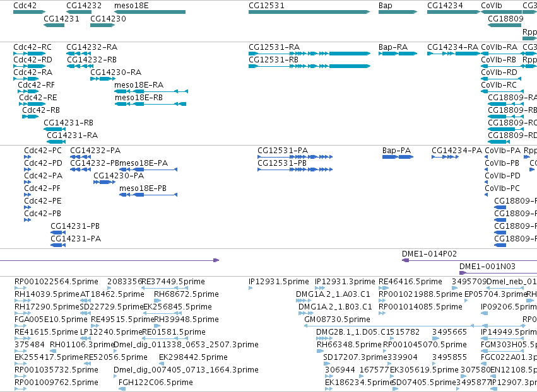Open the Cdc42-RC transcript label
537x392 pixels.
[x=33, y=47]
